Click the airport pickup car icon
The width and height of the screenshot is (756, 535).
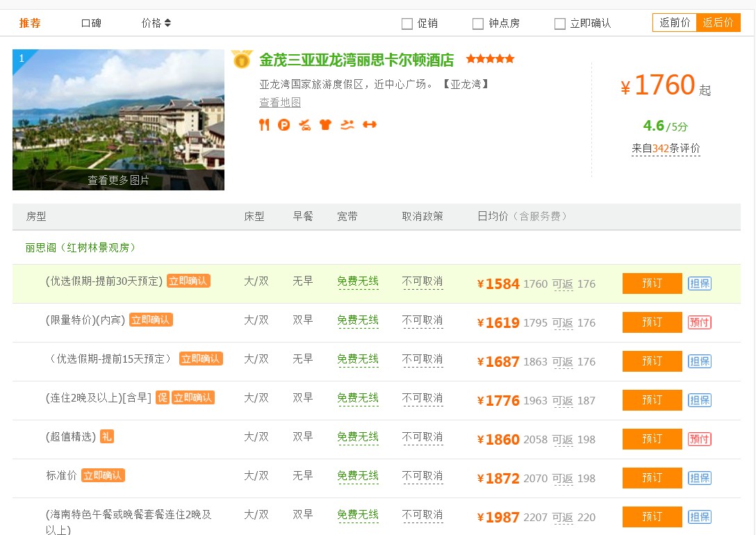304,125
